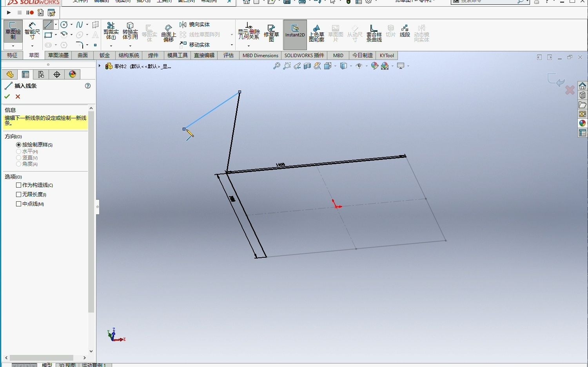588x367 pixels.
Task: Select 按绘制原样 (As sketched) orientation
Action: click(x=34, y=145)
